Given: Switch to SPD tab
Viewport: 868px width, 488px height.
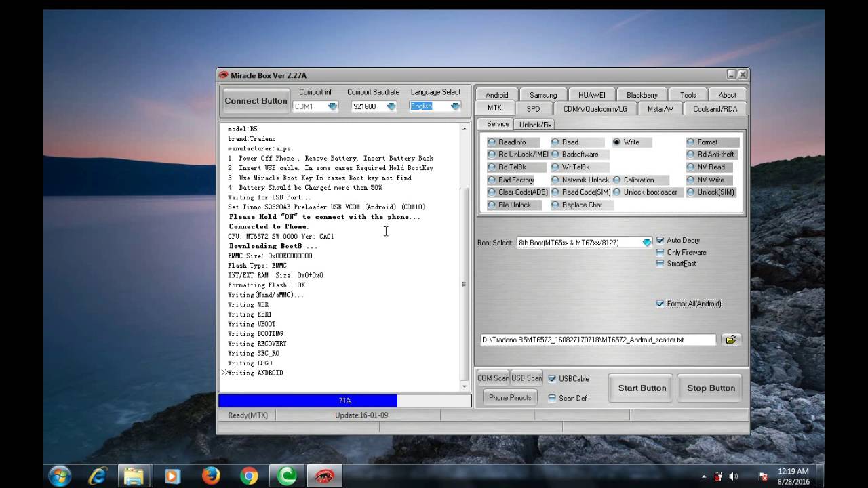Looking at the screenshot, I should click(x=534, y=108).
